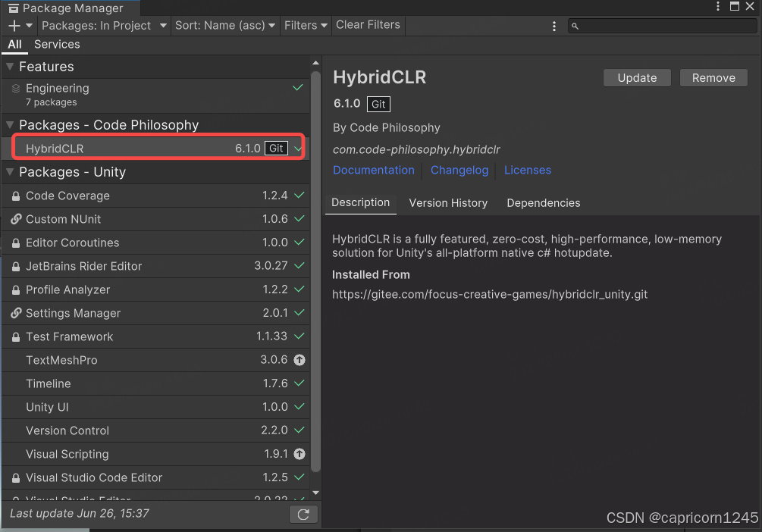Open the Sort: Name (asc) dropdown
The image size is (762, 532).
click(x=225, y=25)
